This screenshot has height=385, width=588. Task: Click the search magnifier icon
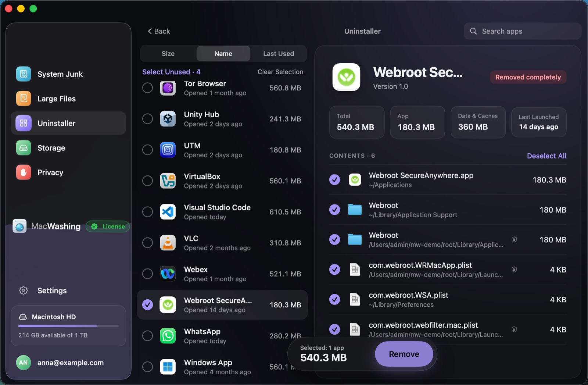473,31
